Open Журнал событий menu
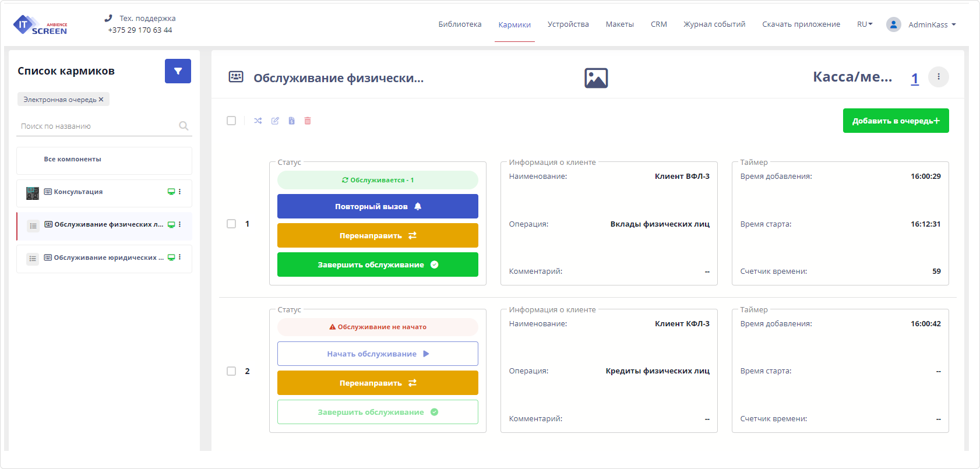980x469 pixels. (x=714, y=24)
